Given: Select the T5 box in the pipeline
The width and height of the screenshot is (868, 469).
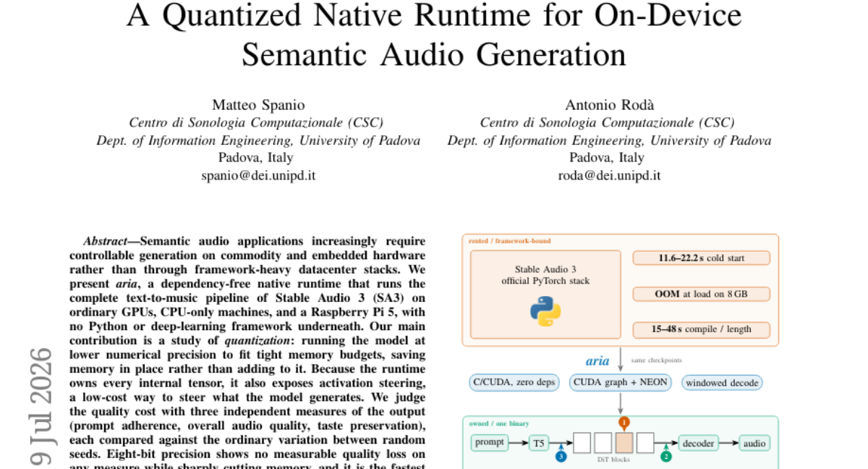Looking at the screenshot, I should click(x=539, y=443).
